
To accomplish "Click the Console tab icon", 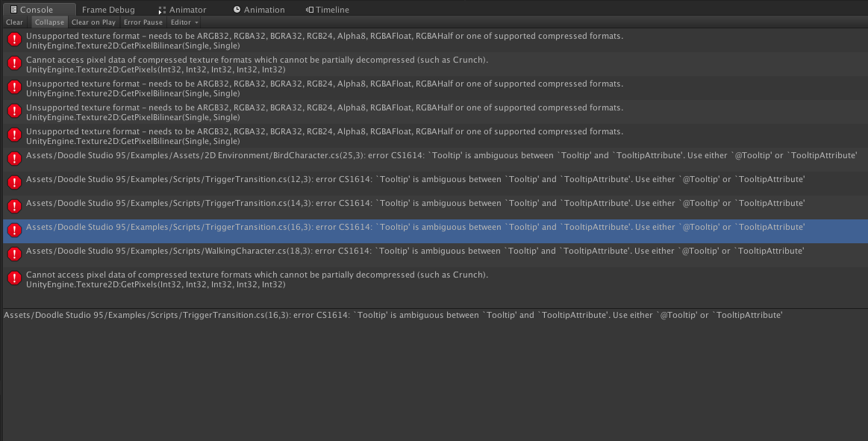I will click(13, 10).
